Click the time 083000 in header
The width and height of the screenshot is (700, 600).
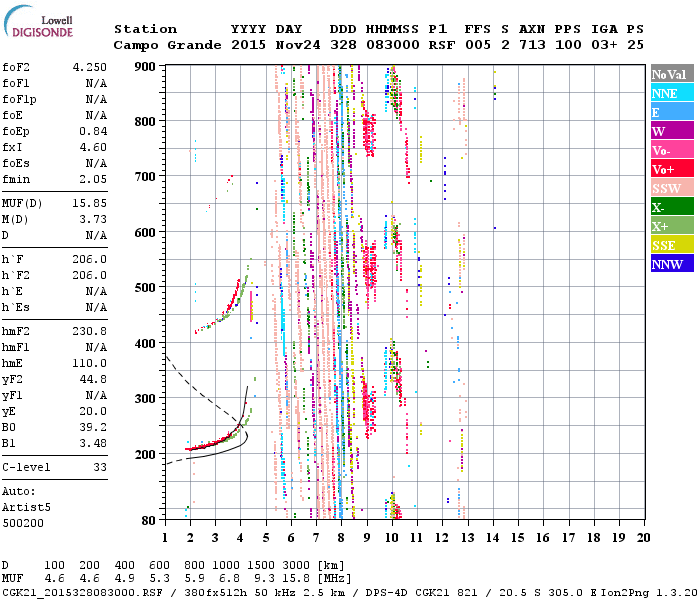(392, 45)
